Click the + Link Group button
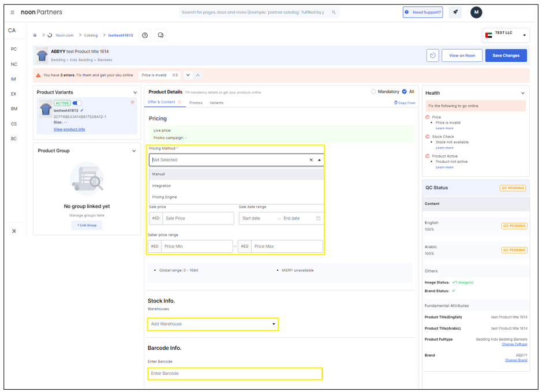The height and width of the screenshot is (392, 546). tap(87, 226)
